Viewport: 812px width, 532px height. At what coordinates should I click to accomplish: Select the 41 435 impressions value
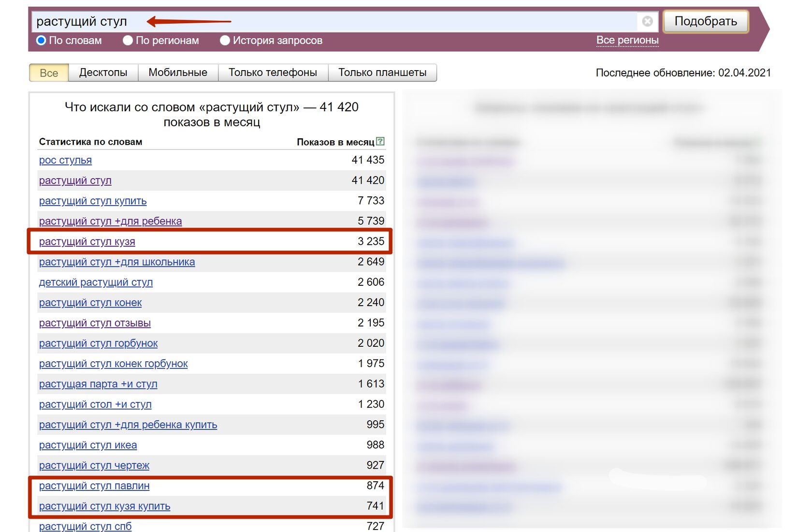(368, 160)
